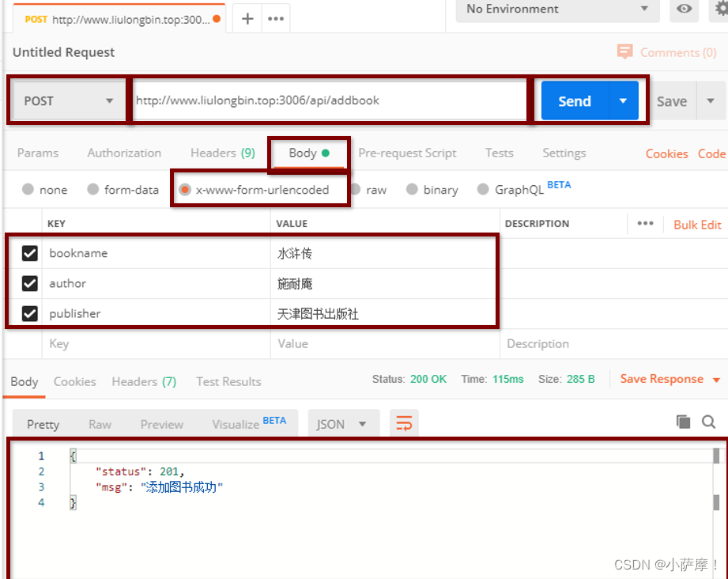Switch to the Tests tab
The height and width of the screenshot is (579, 728).
coord(499,153)
